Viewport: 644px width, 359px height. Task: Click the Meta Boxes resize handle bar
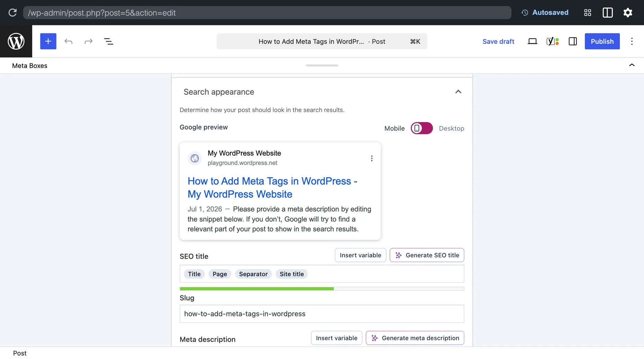point(322,65)
